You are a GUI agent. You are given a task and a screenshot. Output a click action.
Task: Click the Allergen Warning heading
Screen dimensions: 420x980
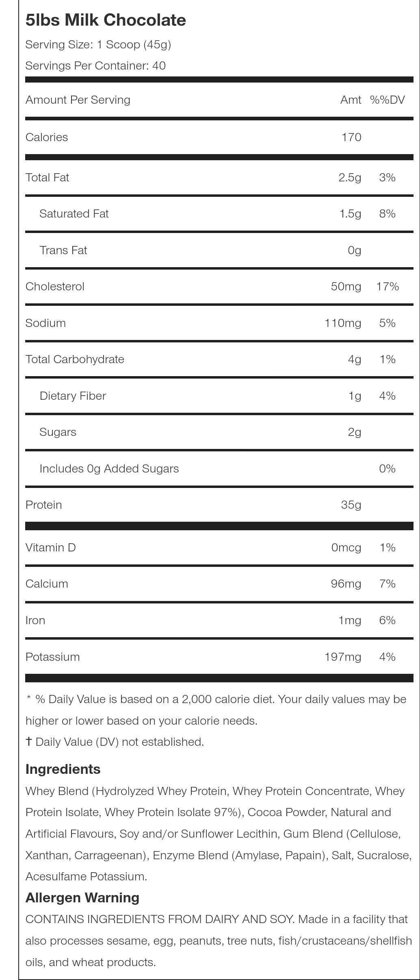coord(82,897)
